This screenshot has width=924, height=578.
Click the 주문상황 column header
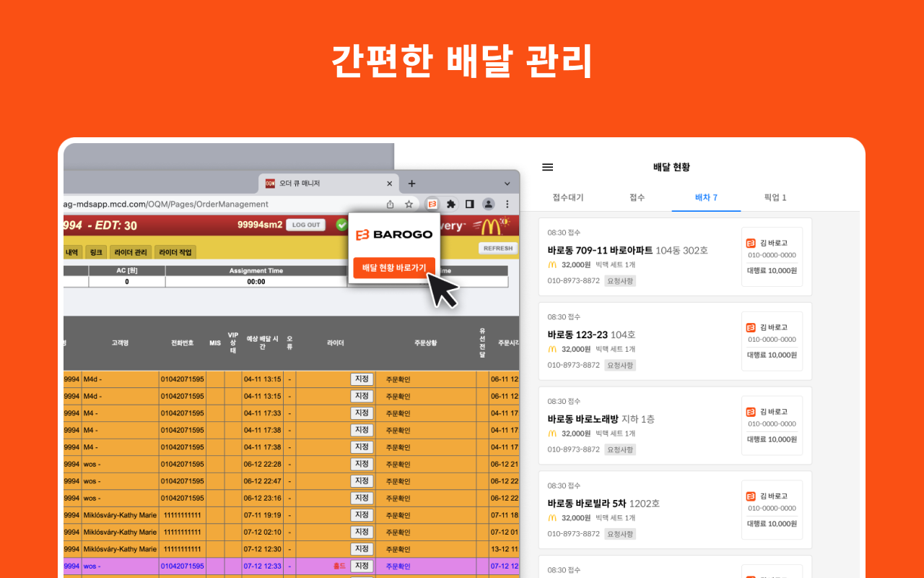pyautogui.click(x=425, y=342)
